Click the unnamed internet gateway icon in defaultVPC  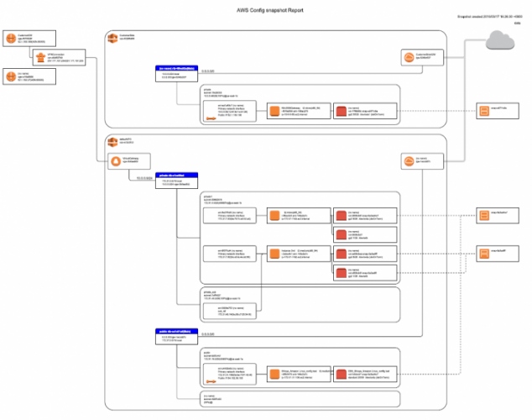point(409,161)
